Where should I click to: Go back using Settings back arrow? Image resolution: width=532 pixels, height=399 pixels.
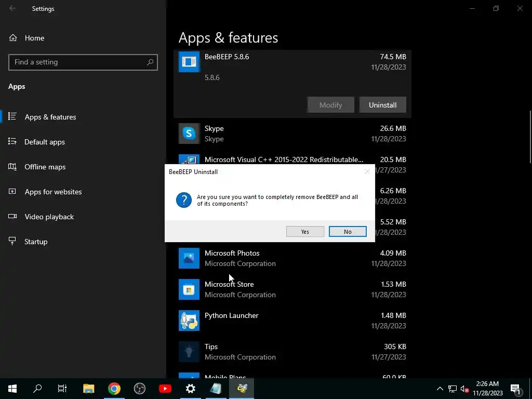point(12,8)
